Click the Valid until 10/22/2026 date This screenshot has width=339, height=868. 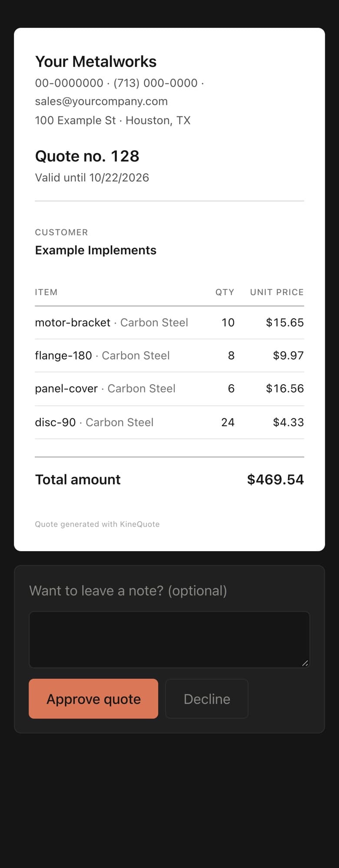[x=92, y=178]
